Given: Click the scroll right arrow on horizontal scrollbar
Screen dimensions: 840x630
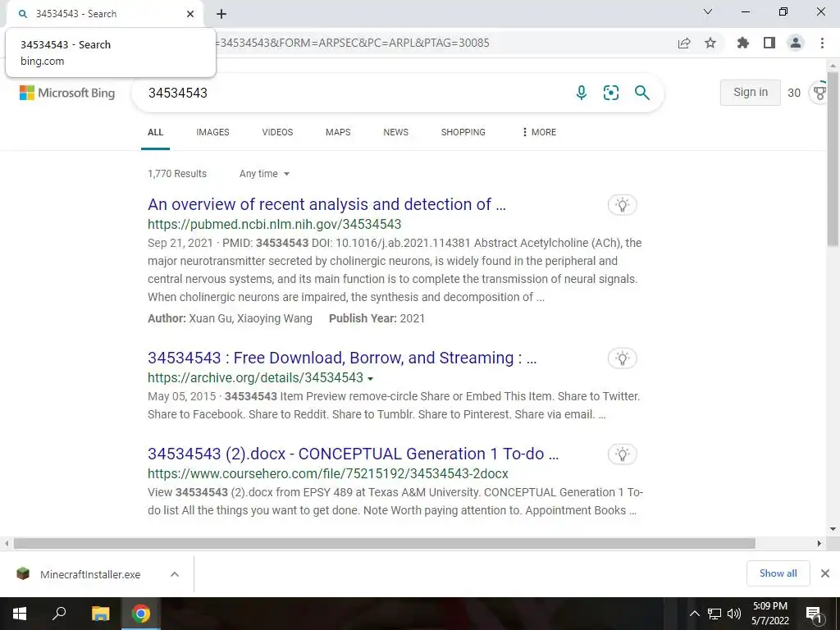Looking at the screenshot, I should [819, 543].
